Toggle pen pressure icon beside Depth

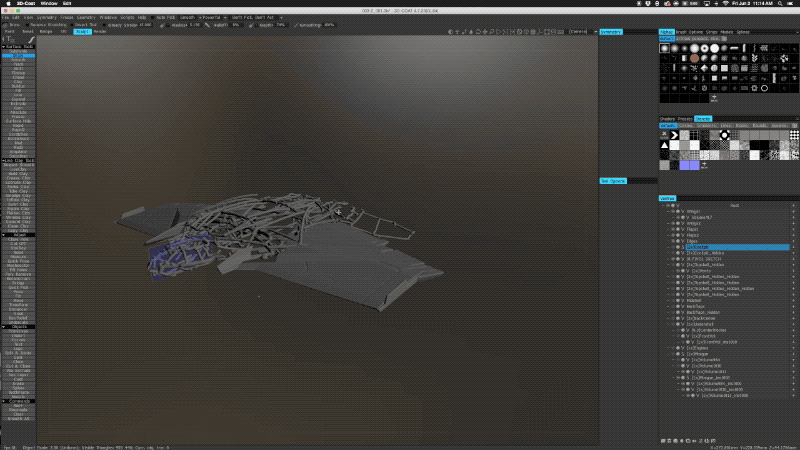coord(251,25)
